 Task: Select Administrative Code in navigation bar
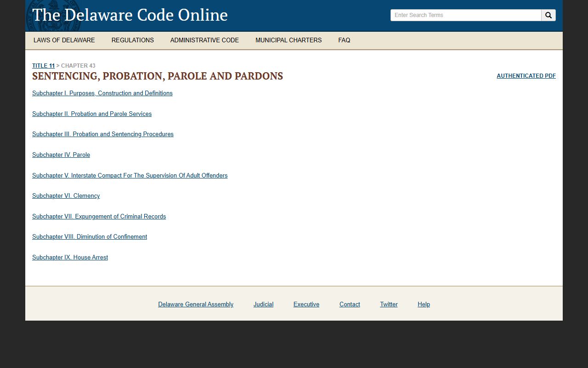(x=204, y=40)
